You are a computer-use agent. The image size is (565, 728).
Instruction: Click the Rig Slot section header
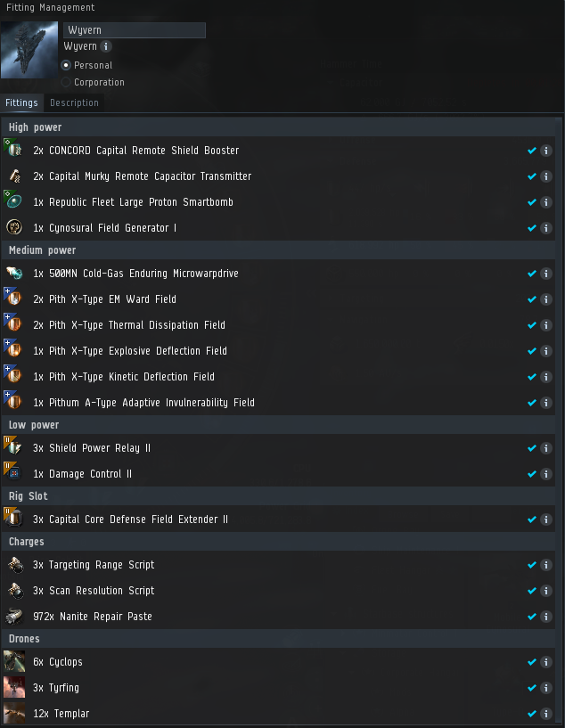click(x=279, y=495)
